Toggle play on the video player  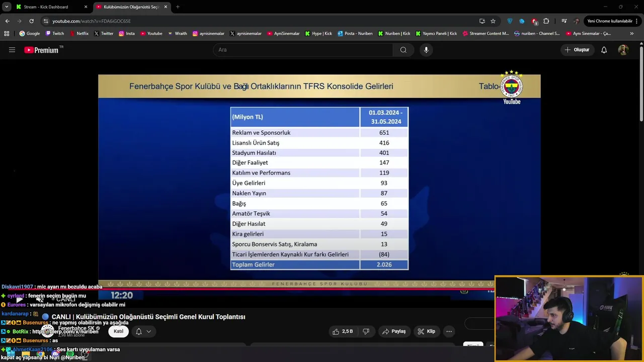pos(19,299)
